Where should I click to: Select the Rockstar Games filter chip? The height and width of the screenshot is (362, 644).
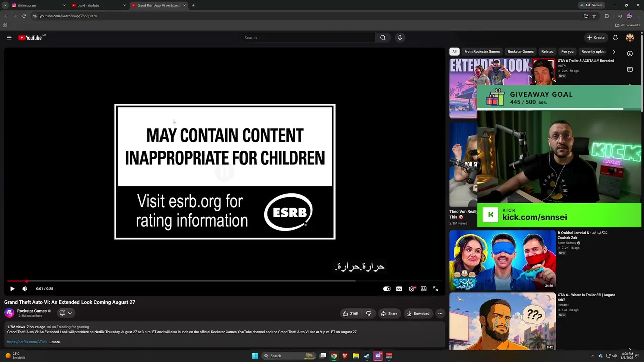click(x=521, y=52)
